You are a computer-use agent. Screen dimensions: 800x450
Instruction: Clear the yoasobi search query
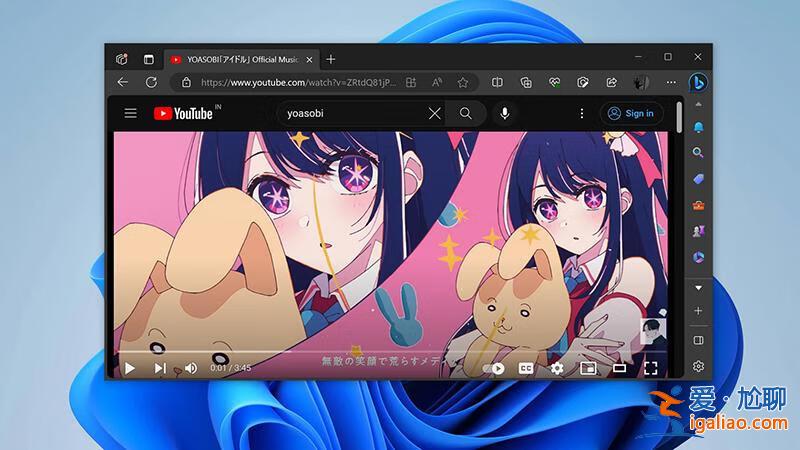click(x=435, y=113)
